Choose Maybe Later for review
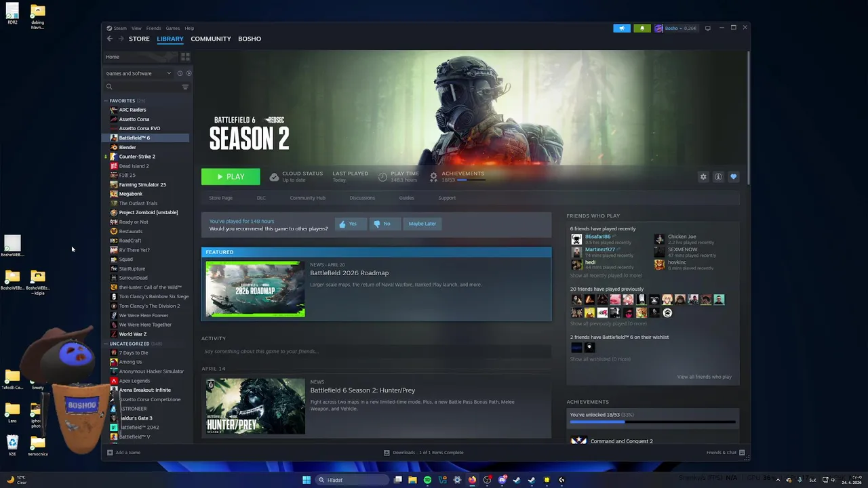Viewport: 868px width, 488px height. (422, 224)
